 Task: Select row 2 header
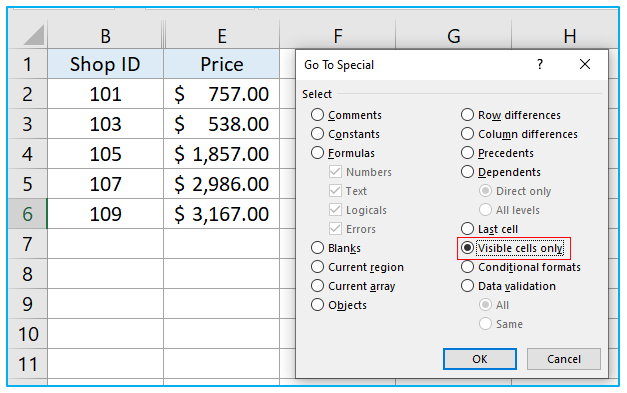click(x=27, y=94)
